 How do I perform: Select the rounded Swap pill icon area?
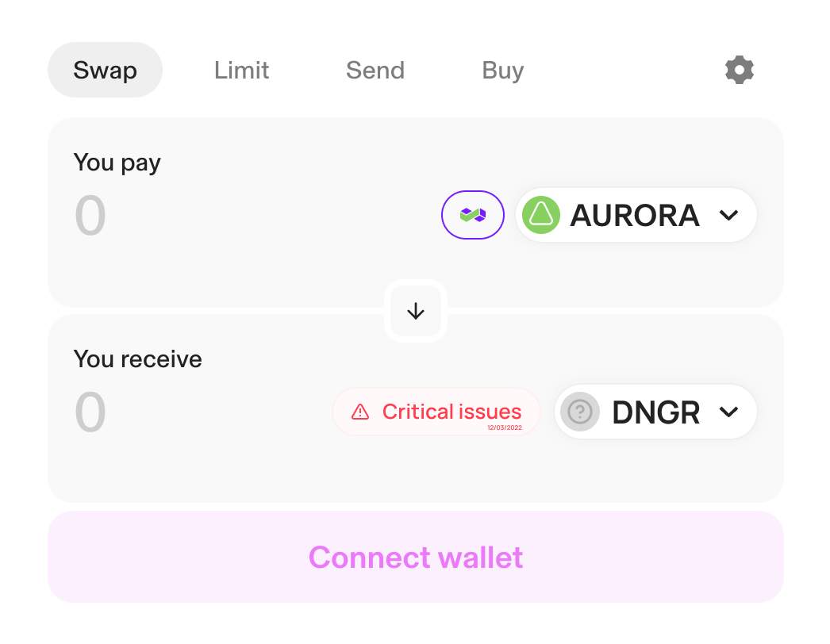click(x=105, y=70)
